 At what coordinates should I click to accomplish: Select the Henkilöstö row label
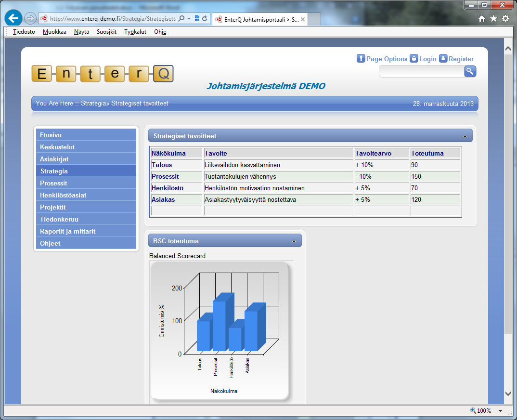click(x=168, y=188)
